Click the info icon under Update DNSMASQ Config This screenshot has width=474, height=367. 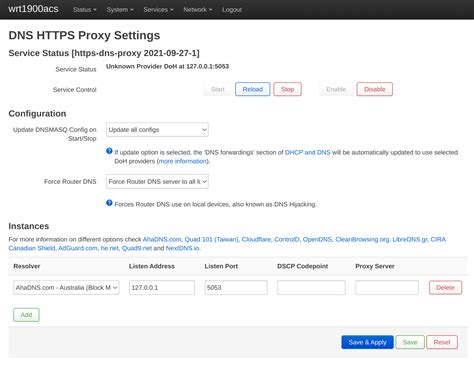109,151
